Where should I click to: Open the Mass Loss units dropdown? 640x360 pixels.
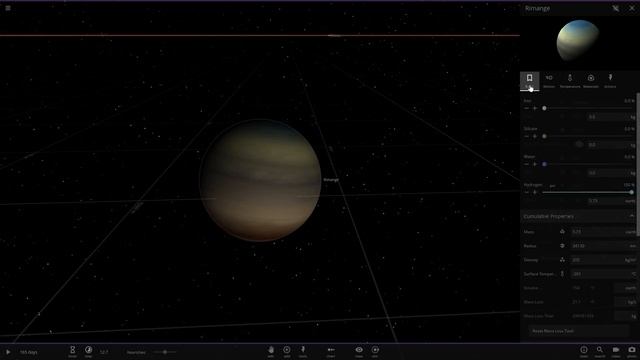click(625, 302)
